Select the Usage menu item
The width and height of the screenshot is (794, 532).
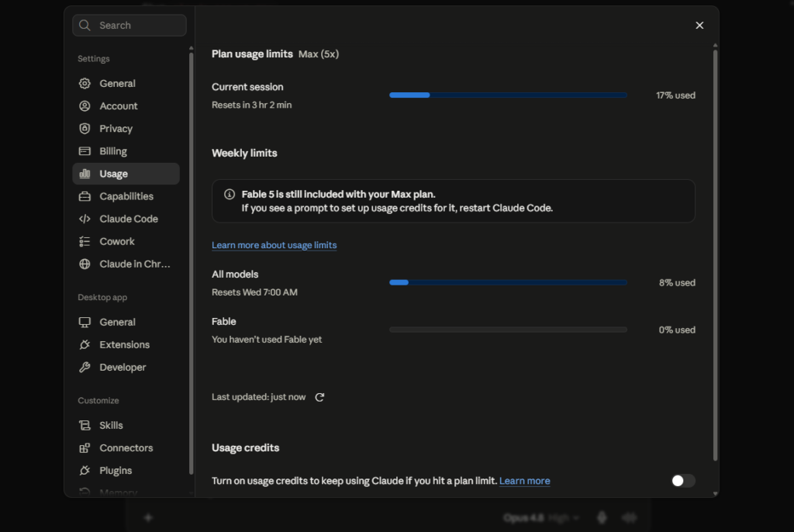click(x=126, y=173)
